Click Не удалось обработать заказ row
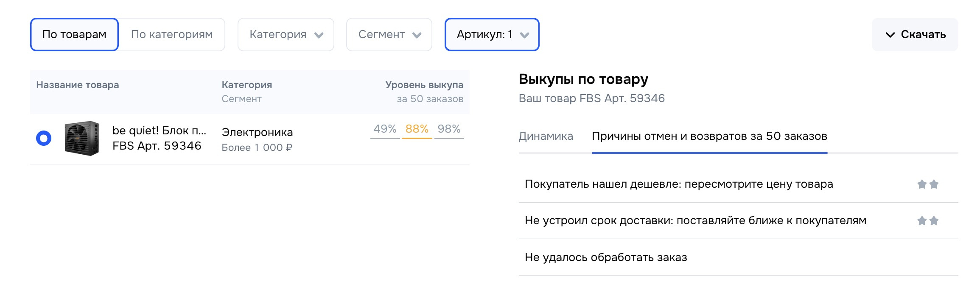The width and height of the screenshot is (980, 306). [x=738, y=257]
